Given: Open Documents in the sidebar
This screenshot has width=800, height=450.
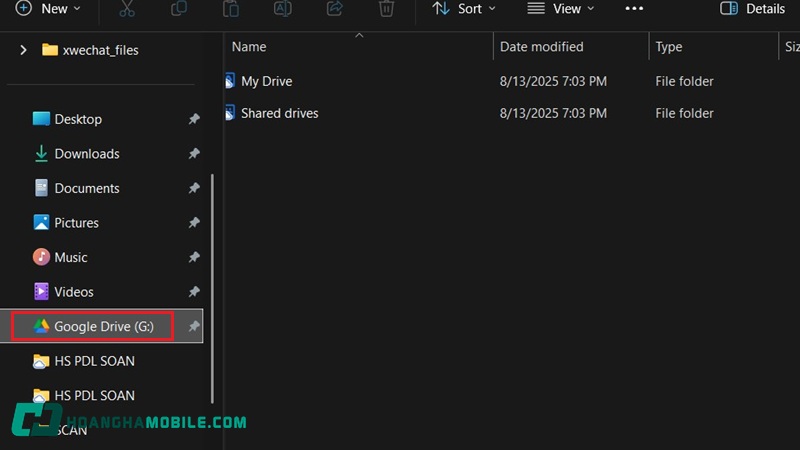Looking at the screenshot, I should (x=87, y=188).
